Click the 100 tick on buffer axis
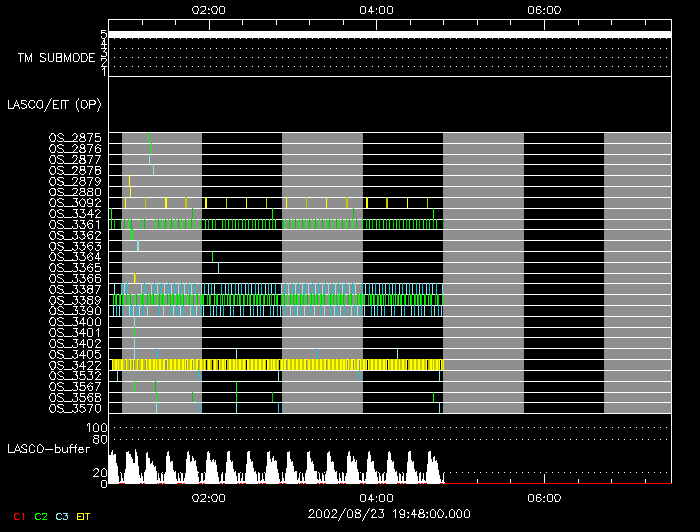 99,428
